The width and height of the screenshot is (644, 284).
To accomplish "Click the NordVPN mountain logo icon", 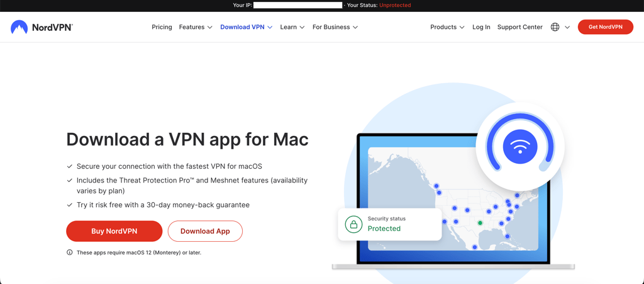I will (19, 27).
